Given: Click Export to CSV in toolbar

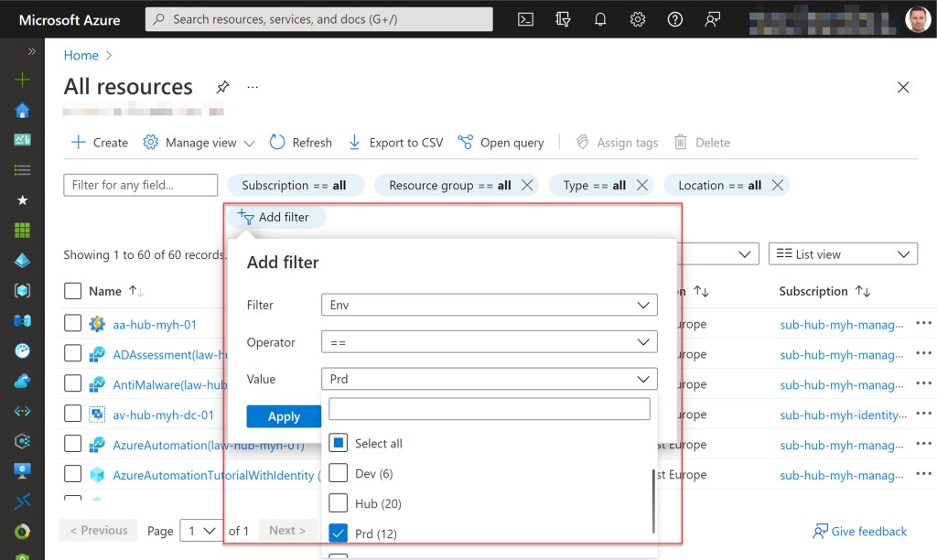Looking at the screenshot, I should (395, 143).
